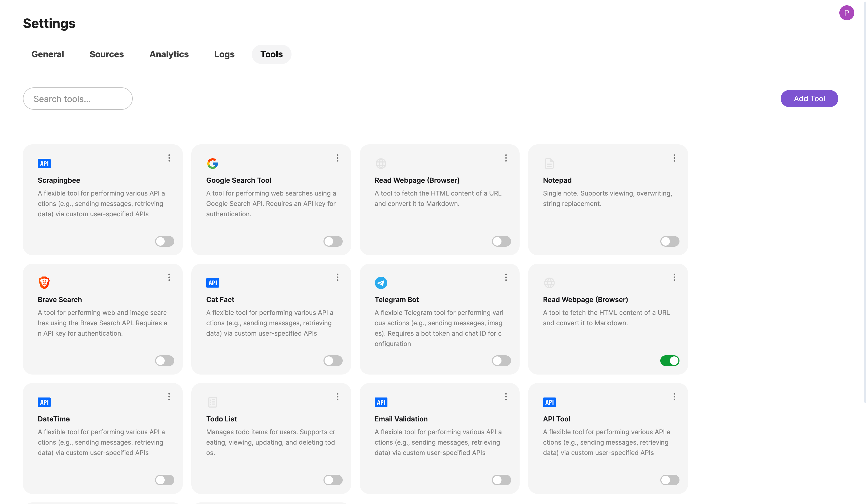866x504 pixels.
Task: Open the Notepad card options menu
Action: (674, 158)
